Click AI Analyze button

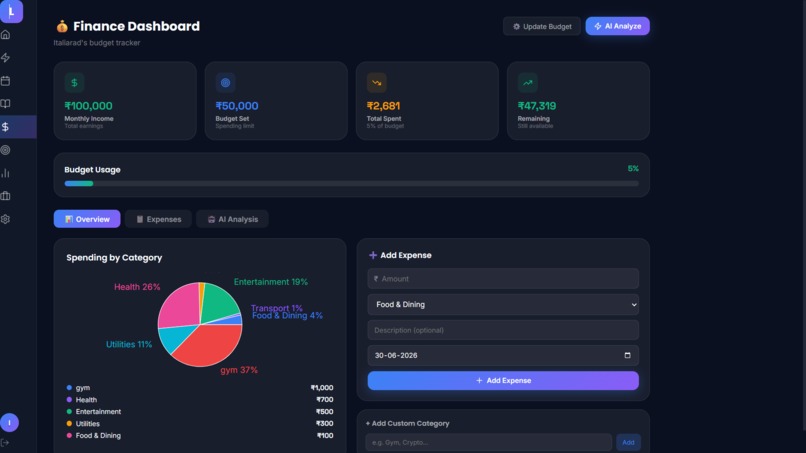pyautogui.click(x=617, y=26)
